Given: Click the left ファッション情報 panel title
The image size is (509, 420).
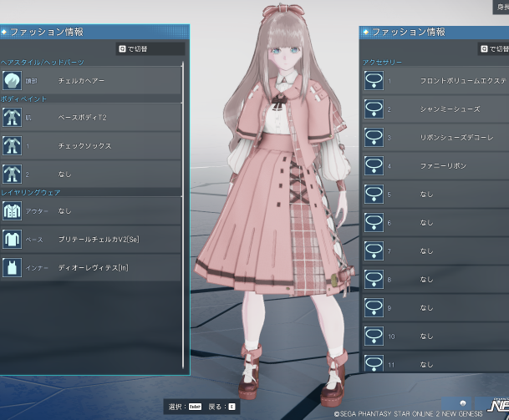Looking at the screenshot, I should point(47,32).
